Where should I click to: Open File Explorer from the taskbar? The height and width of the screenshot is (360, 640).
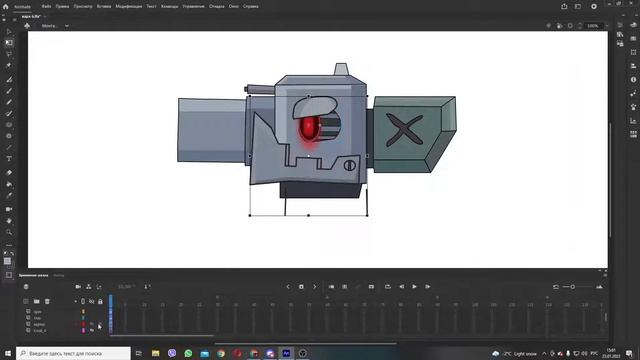coord(156,353)
